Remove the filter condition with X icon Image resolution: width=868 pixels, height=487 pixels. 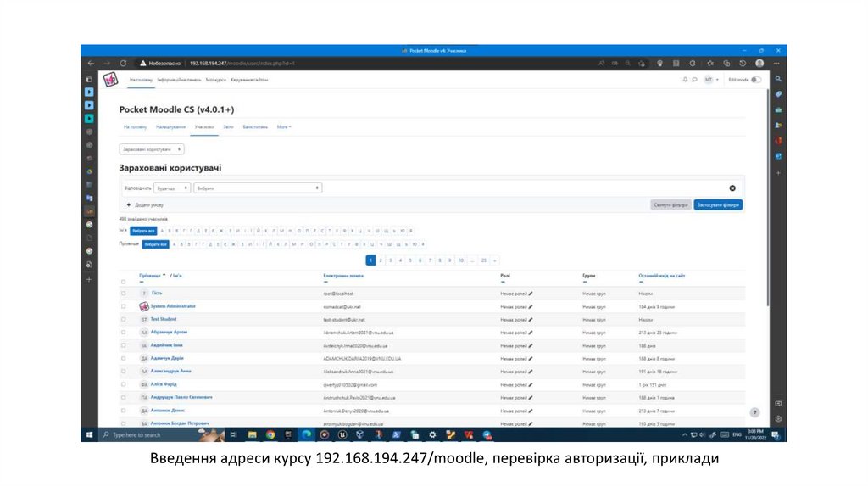point(732,188)
